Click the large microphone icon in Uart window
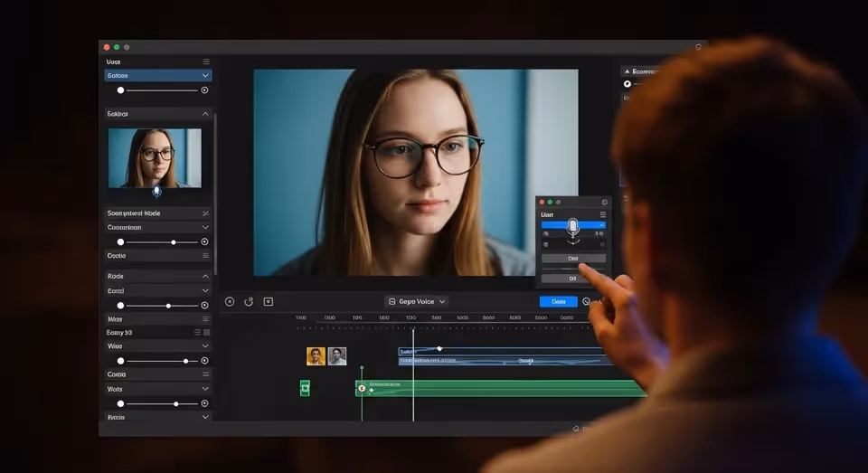The height and width of the screenshot is (473, 868). coord(573,227)
